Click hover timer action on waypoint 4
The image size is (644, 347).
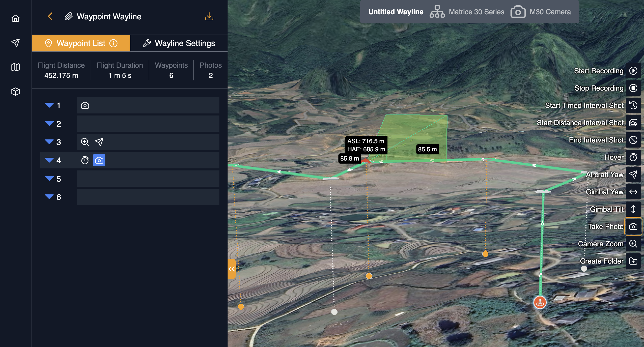coord(85,160)
